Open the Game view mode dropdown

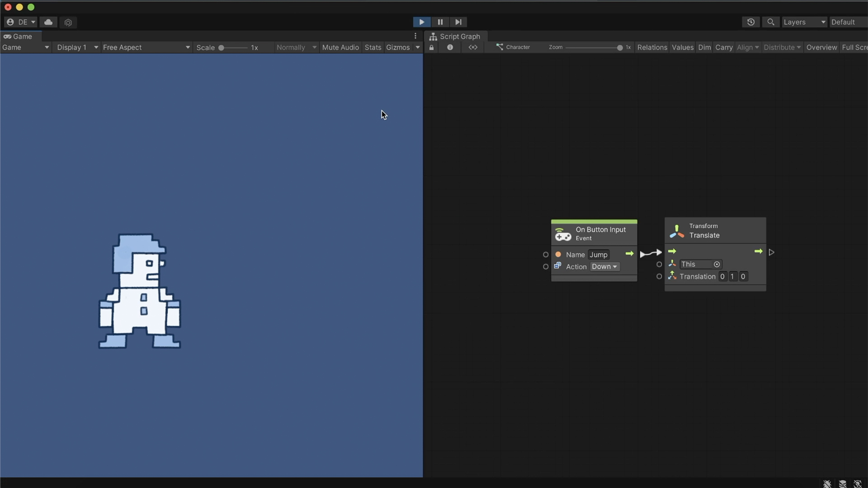click(x=25, y=47)
